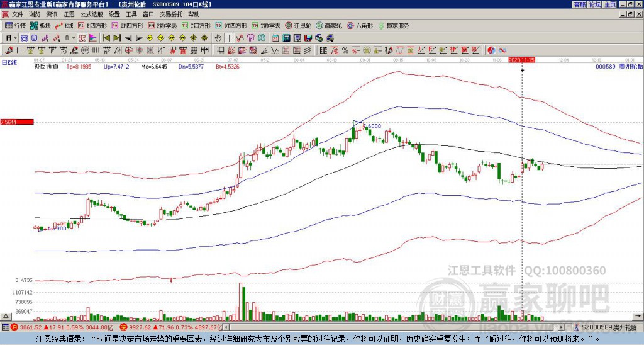The width and height of the screenshot is (644, 345).
Task: Click the Tp=8.1985 value
Action: point(79,66)
